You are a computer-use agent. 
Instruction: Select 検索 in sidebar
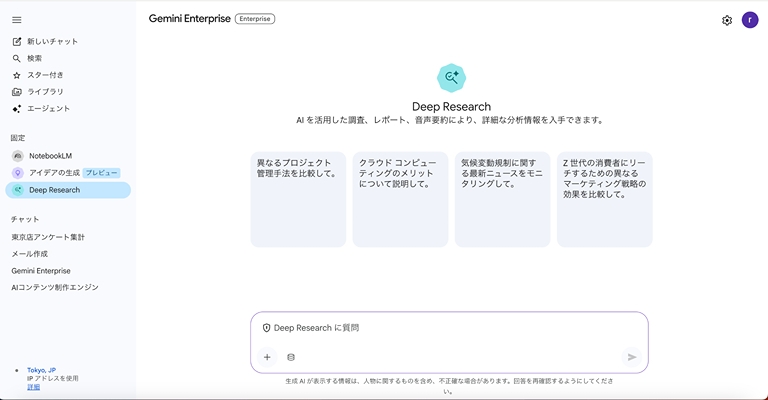(x=34, y=58)
